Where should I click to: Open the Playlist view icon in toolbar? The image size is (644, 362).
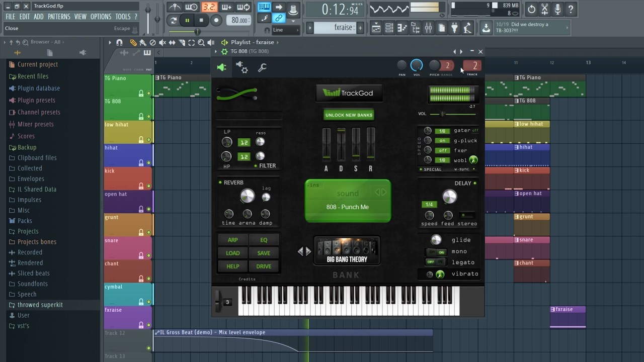point(376,28)
